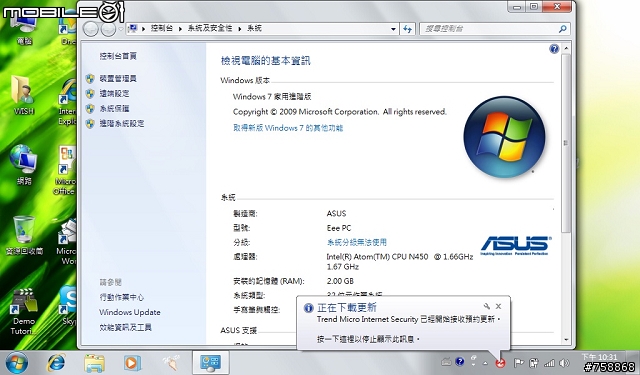Click heading 檢視電腦的基本資訊
This screenshot has width=640, height=375.
point(266,61)
